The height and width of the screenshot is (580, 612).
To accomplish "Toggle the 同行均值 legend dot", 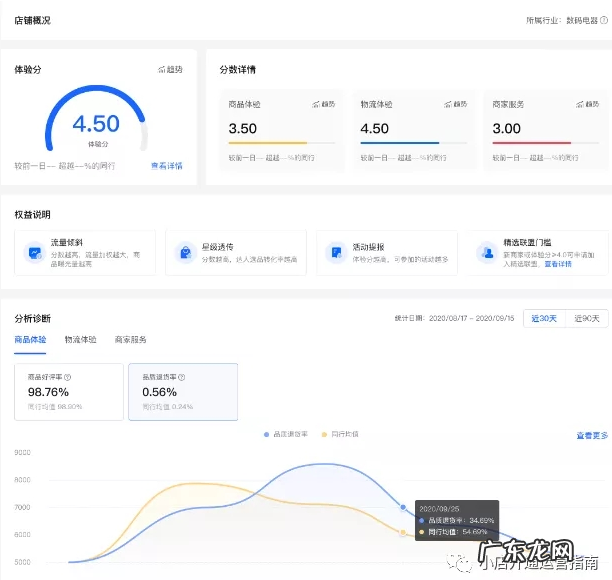I will tap(324, 434).
